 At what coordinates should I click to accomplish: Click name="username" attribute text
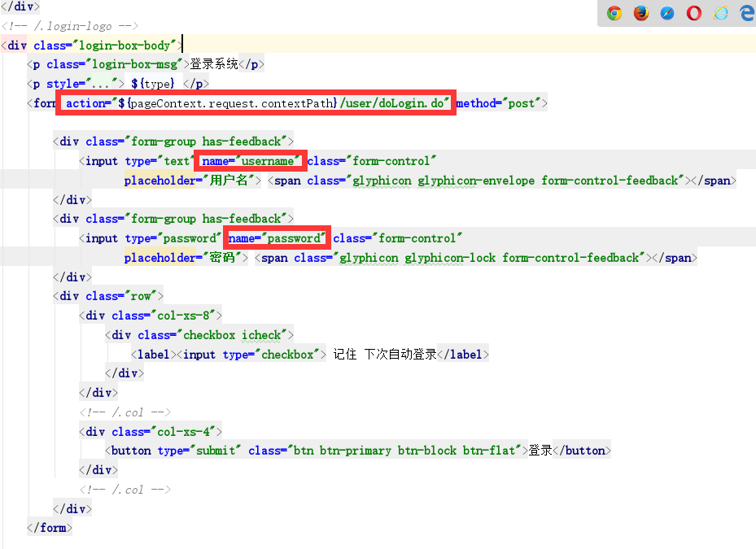click(251, 161)
